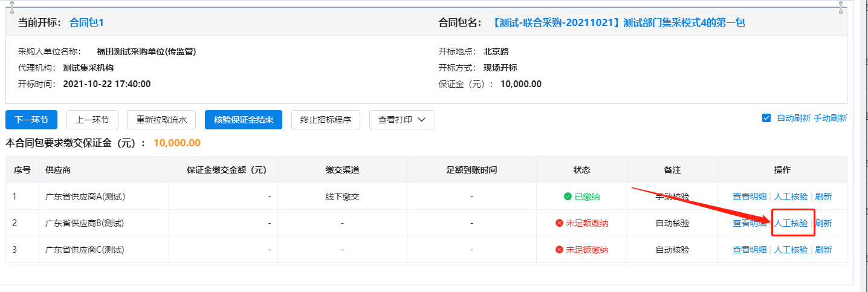Click the red X status icon for 供应商B
The image size is (868, 292).
[559, 223]
